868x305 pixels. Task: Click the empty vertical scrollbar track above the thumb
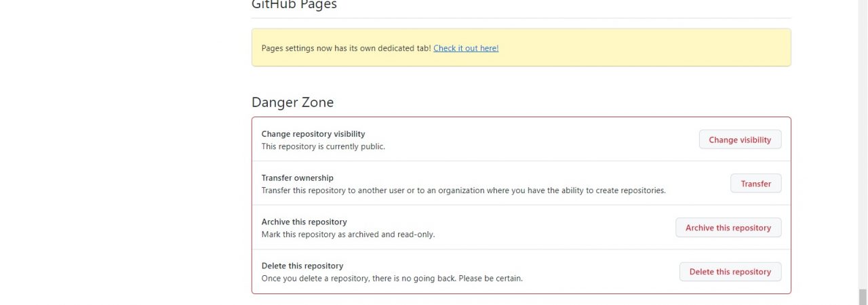863,136
